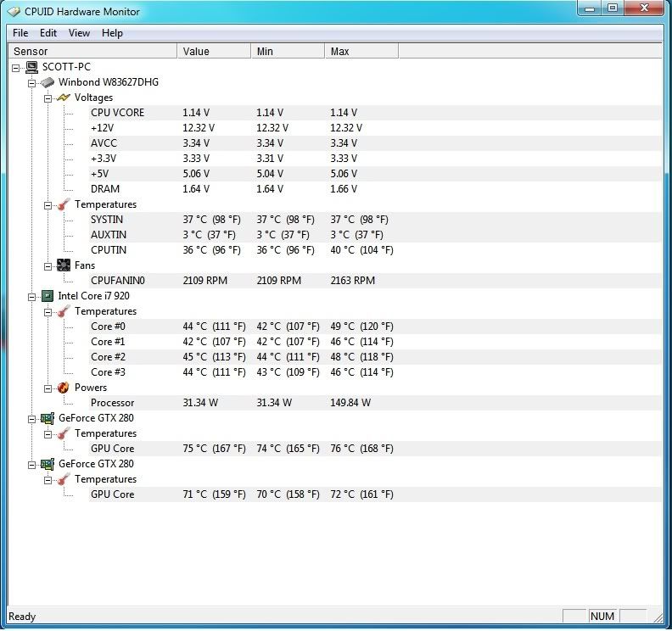The height and width of the screenshot is (631, 672).
Task: Collapse the Voltages tree section
Action: pyautogui.click(x=48, y=98)
